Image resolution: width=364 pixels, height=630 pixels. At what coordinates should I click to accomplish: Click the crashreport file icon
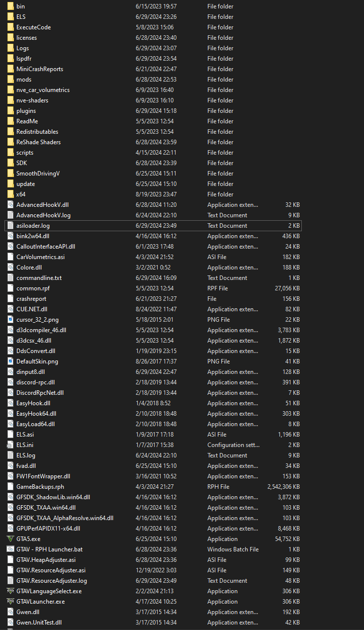(10, 299)
